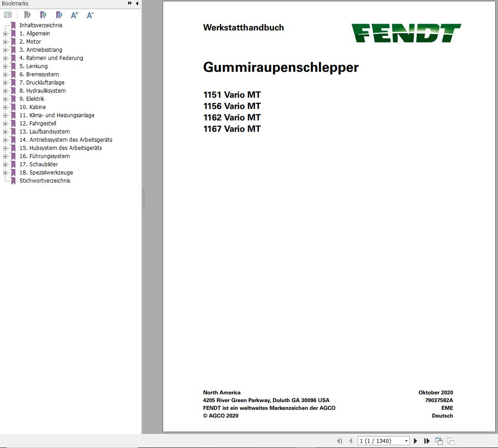Viewport: 498px width, 448px height.
Task: Click the Oktober 2020 date text
Action: pos(435,393)
